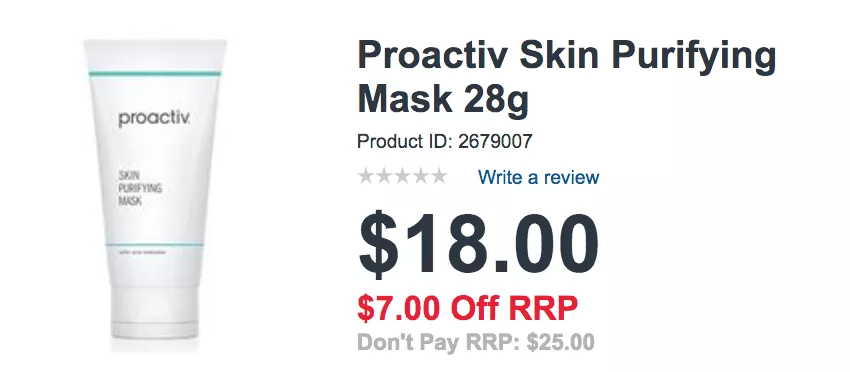Viewport: 850px width, 372px height.
Task: Select the second rating star
Action: click(x=384, y=176)
